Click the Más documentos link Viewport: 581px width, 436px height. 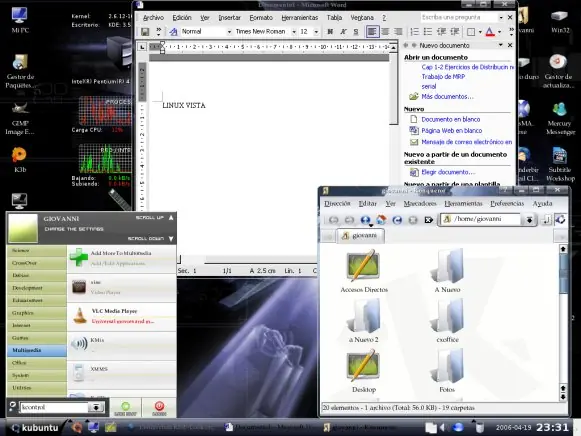pyautogui.click(x=447, y=97)
